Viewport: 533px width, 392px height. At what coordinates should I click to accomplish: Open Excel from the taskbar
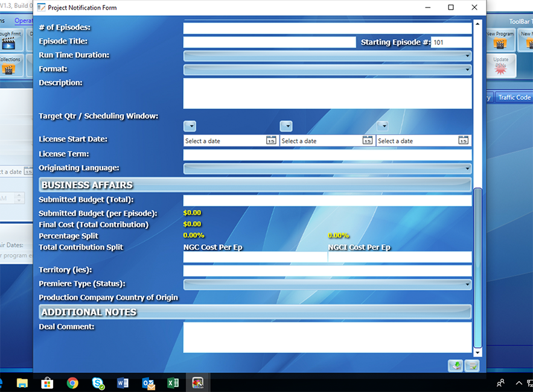tap(173, 383)
